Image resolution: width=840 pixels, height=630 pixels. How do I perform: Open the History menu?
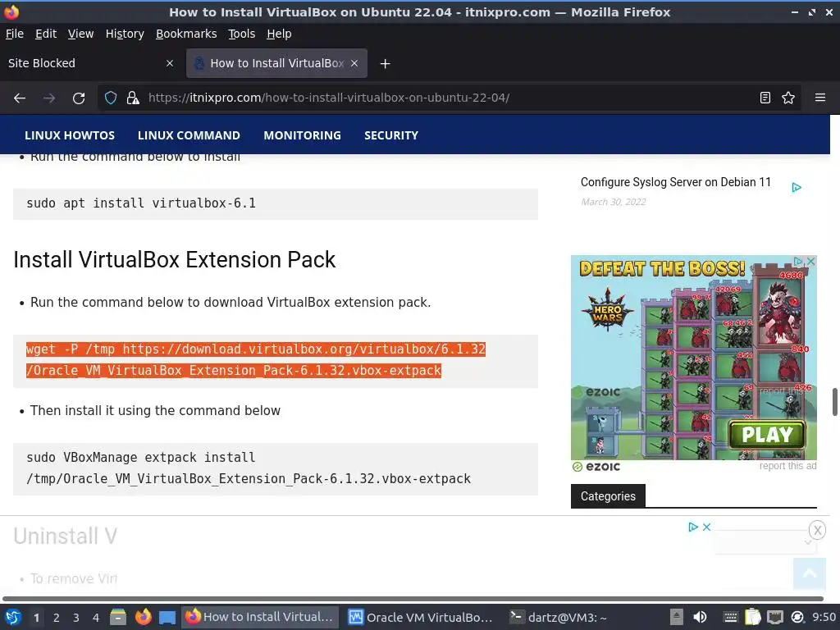point(125,34)
